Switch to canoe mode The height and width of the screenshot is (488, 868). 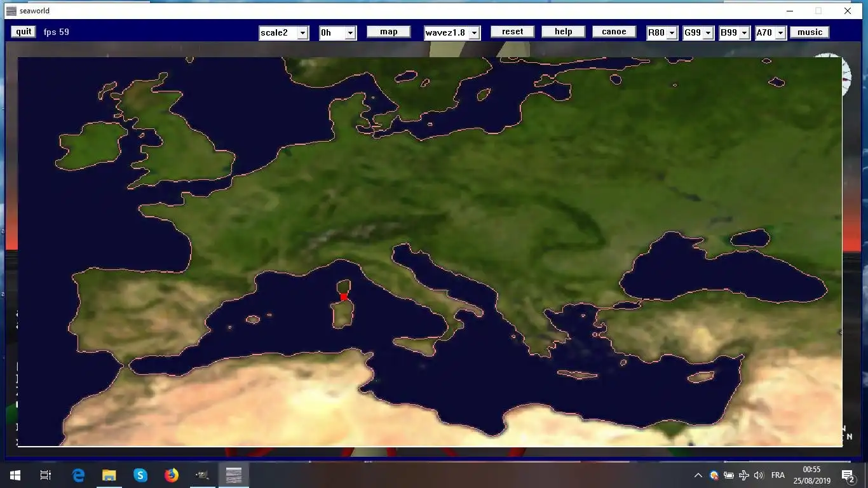pyautogui.click(x=614, y=32)
